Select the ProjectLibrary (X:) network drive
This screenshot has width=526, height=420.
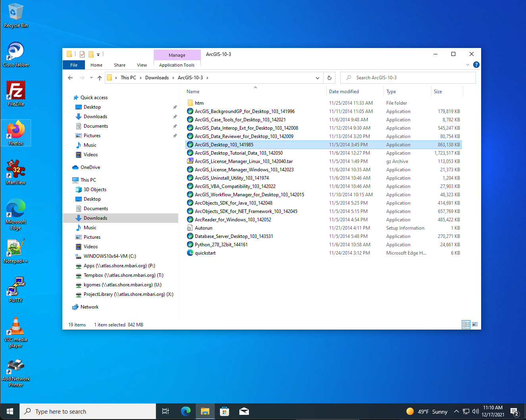coord(128,294)
